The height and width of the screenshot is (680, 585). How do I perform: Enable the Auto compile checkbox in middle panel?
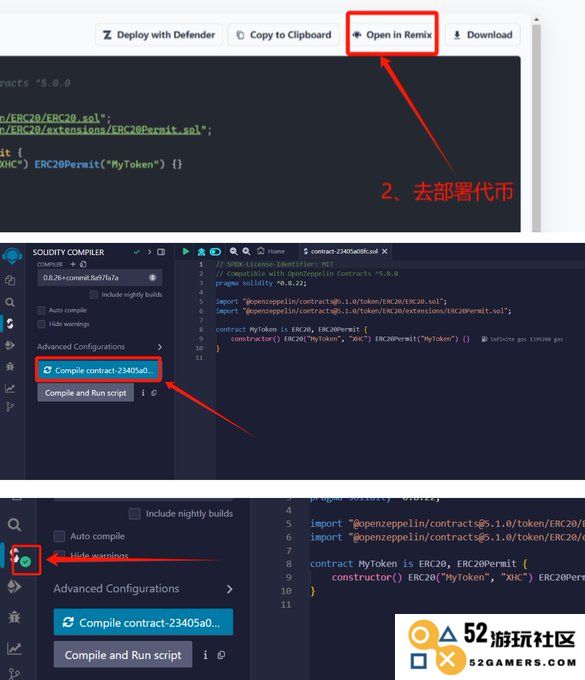coord(42,311)
